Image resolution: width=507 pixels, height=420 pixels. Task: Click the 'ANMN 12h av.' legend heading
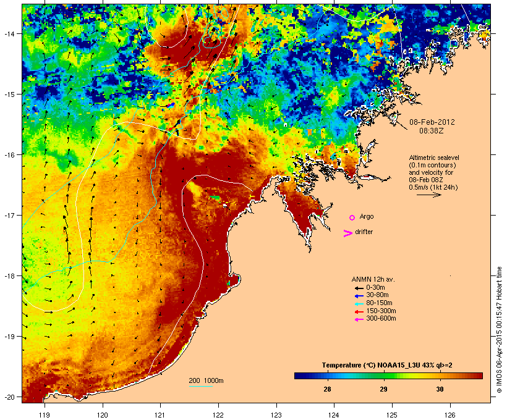[x=373, y=279]
